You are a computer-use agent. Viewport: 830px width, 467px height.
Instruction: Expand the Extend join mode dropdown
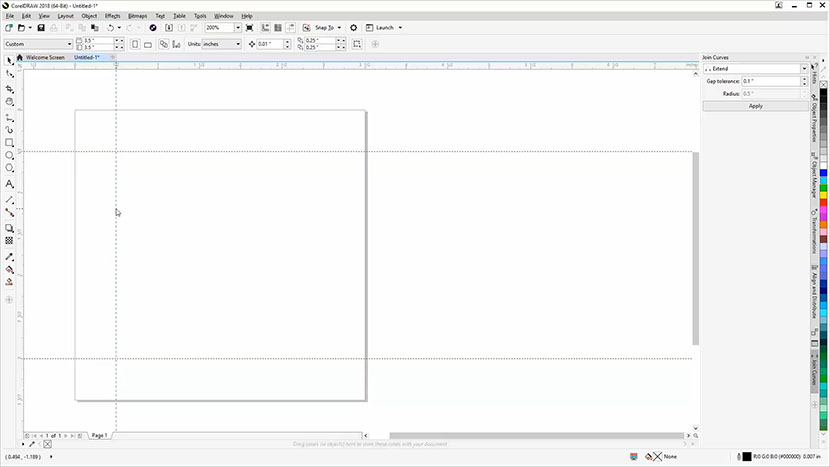pyautogui.click(x=803, y=69)
